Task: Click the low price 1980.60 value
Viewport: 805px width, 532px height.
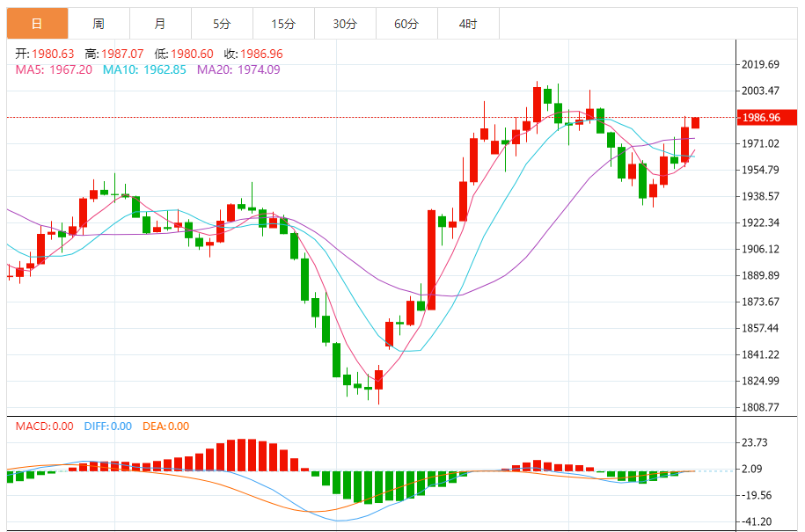Action: point(192,54)
